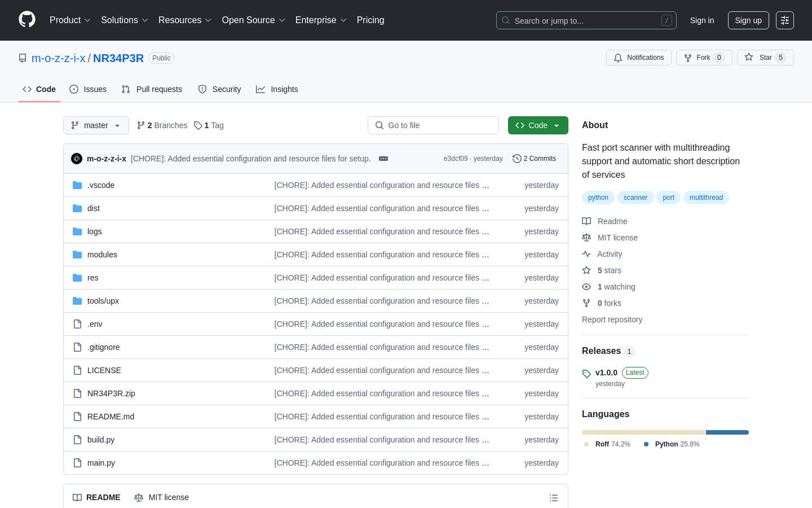The image size is (812, 508).
Task: Click the Roff 74.2% language link
Action: coord(608,444)
